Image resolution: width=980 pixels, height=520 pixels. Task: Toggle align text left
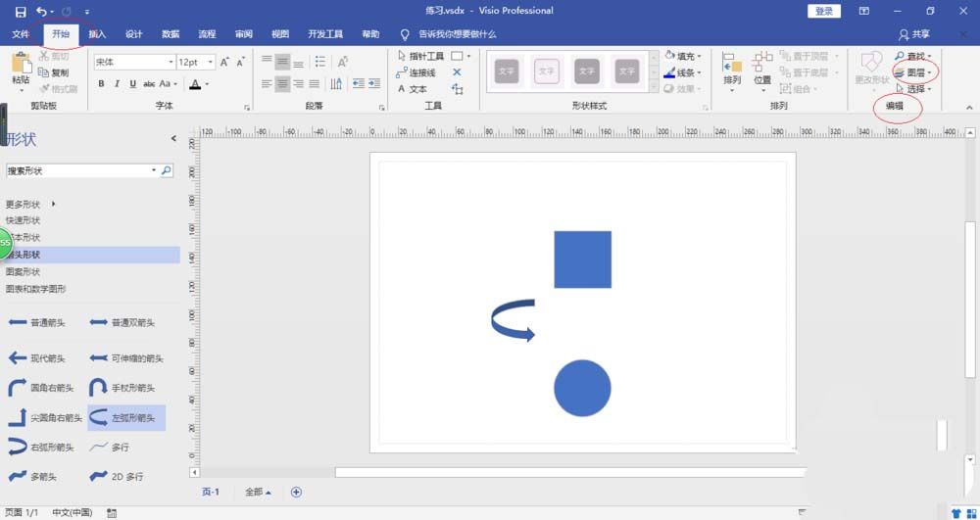point(267,83)
